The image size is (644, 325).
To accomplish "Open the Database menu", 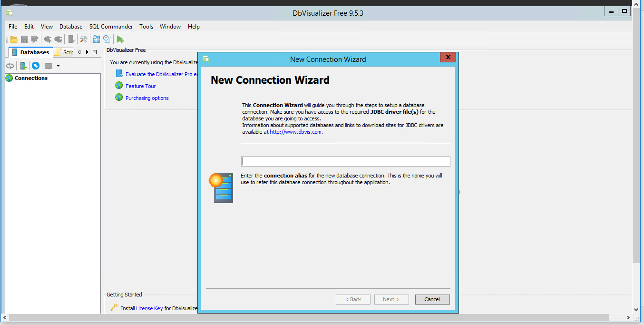I will (x=71, y=27).
